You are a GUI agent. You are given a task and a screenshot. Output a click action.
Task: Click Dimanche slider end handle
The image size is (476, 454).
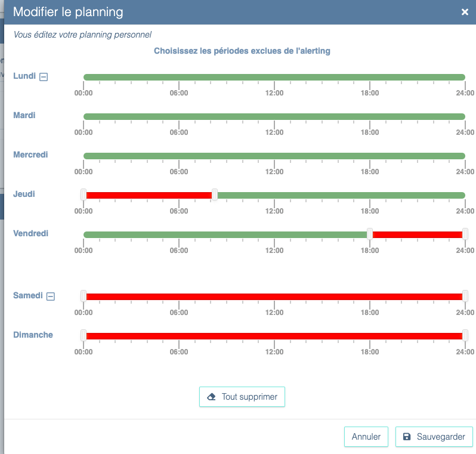click(465, 335)
